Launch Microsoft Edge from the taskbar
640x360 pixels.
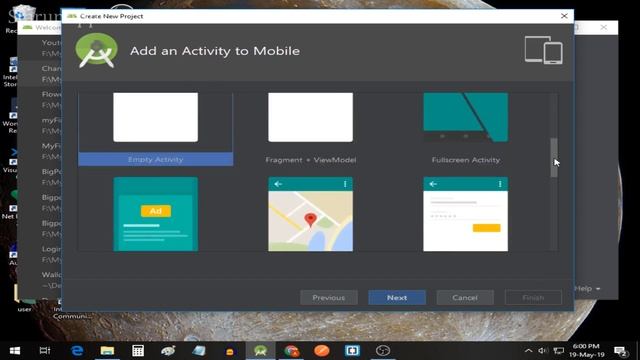[77, 351]
